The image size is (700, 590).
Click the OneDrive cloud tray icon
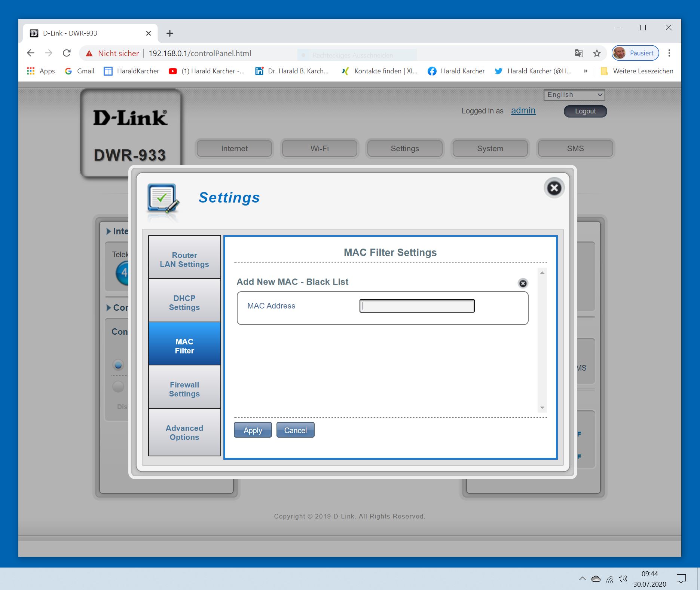point(596,579)
